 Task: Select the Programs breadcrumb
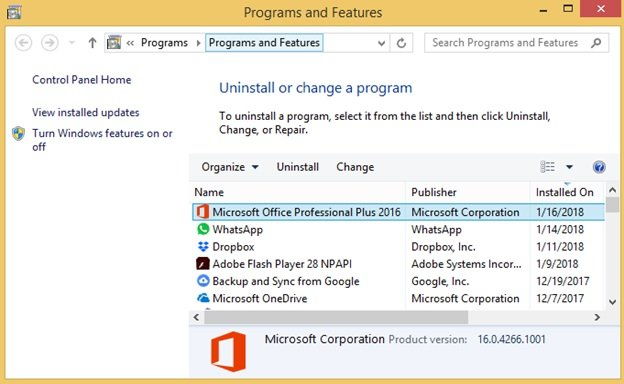pyautogui.click(x=164, y=43)
